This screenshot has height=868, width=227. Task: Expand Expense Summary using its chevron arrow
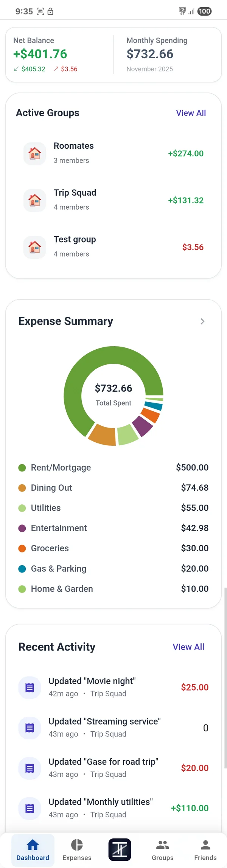tap(202, 321)
